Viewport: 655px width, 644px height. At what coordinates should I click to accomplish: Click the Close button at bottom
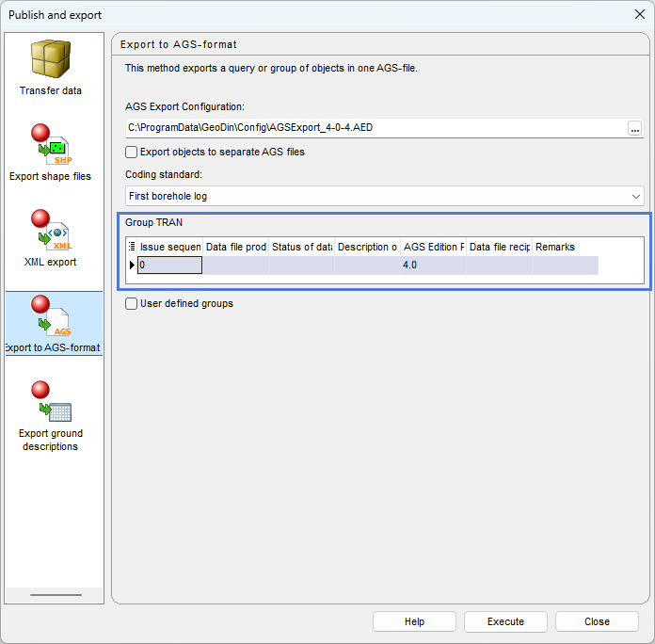tap(597, 621)
